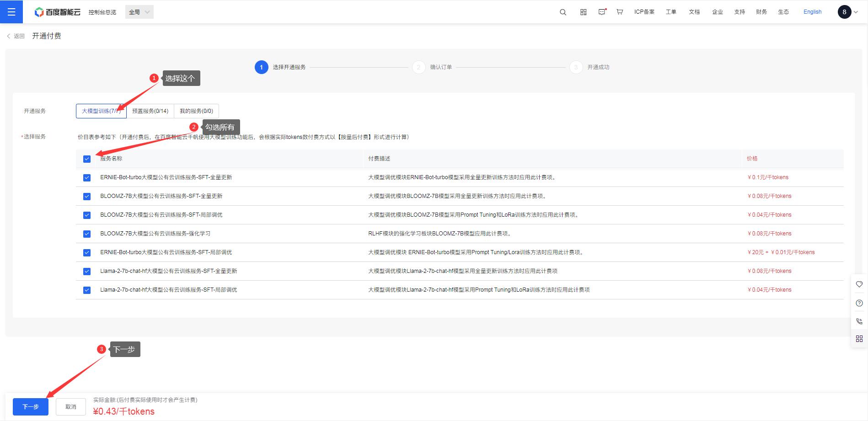This screenshot has width=868, height=421.
Task: Click the Llama-2-7b-chat-hf SFT-局部调优 service name
Action: coord(169,290)
